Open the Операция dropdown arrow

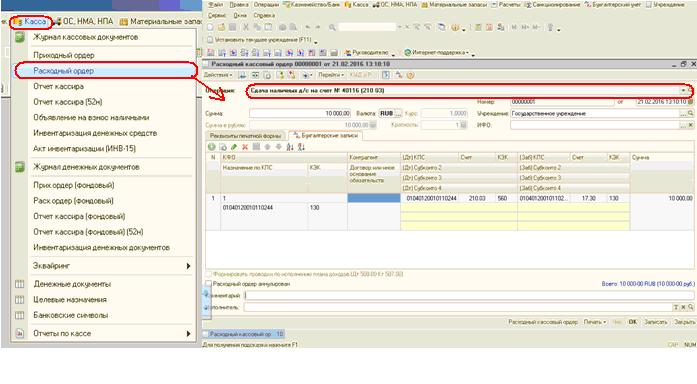point(683,91)
